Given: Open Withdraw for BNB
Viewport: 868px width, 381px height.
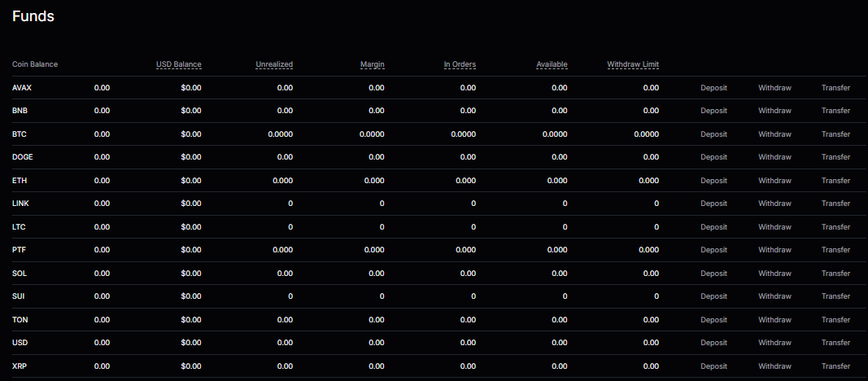Looking at the screenshot, I should tap(774, 111).
